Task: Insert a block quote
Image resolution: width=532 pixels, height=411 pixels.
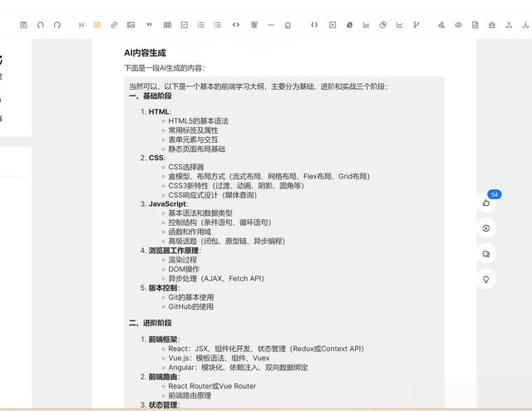Action: [149, 25]
